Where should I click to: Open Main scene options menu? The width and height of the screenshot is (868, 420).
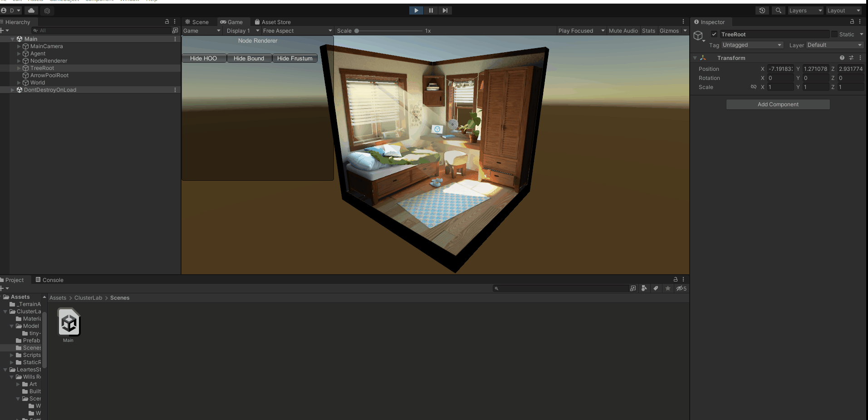(175, 39)
